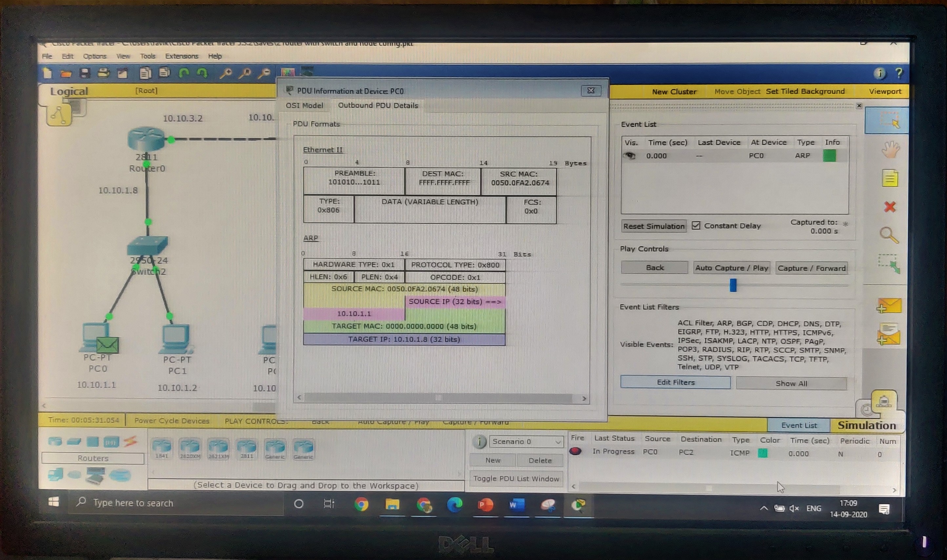947x560 pixels.
Task: Add a Simple PDU with envelope icon
Action: click(889, 306)
